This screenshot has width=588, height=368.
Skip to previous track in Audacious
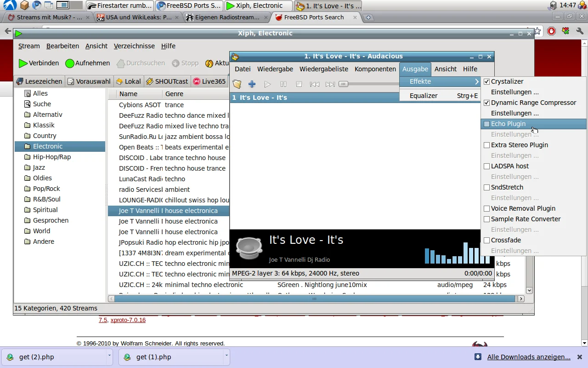(315, 84)
